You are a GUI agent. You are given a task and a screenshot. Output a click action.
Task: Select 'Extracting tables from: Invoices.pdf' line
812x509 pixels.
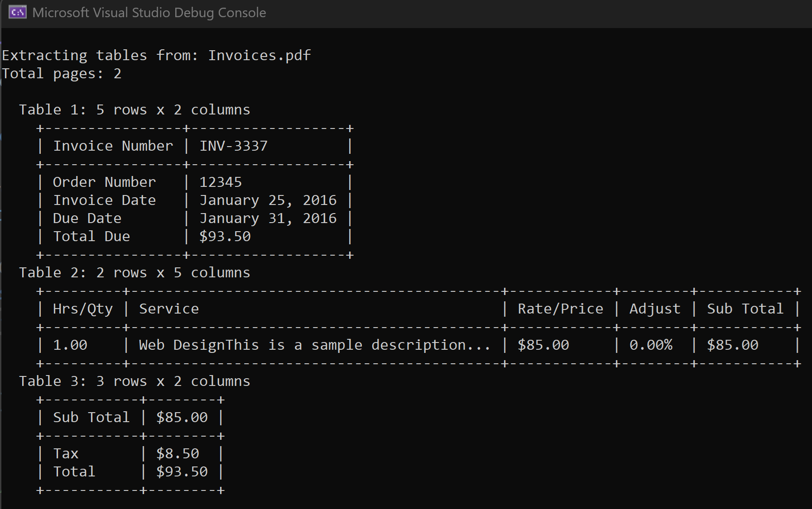click(x=156, y=55)
